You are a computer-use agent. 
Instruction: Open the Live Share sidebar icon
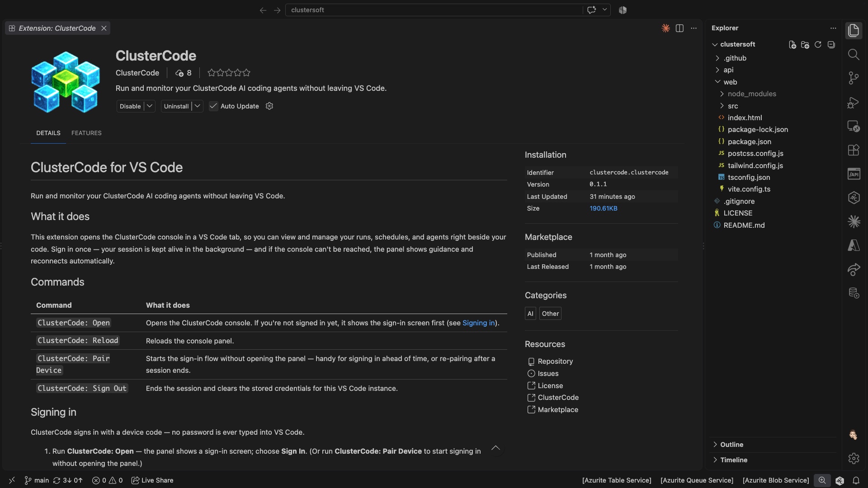click(854, 269)
